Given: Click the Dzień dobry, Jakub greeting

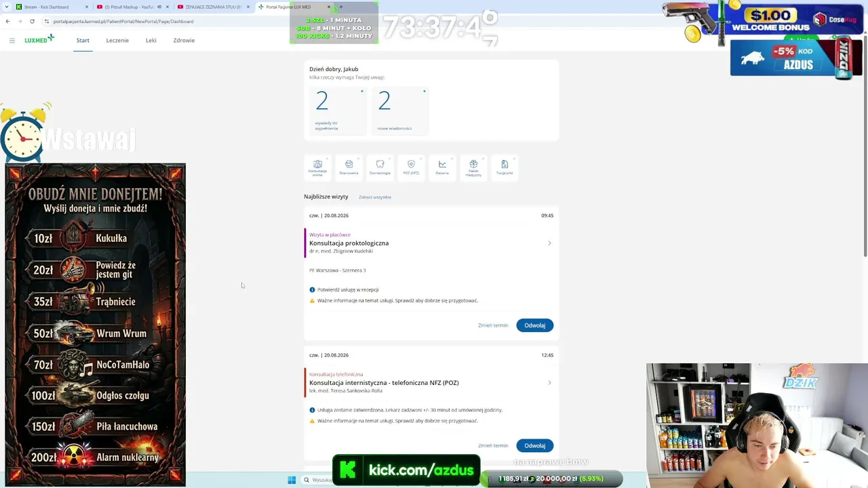Looking at the screenshot, I should (x=334, y=69).
